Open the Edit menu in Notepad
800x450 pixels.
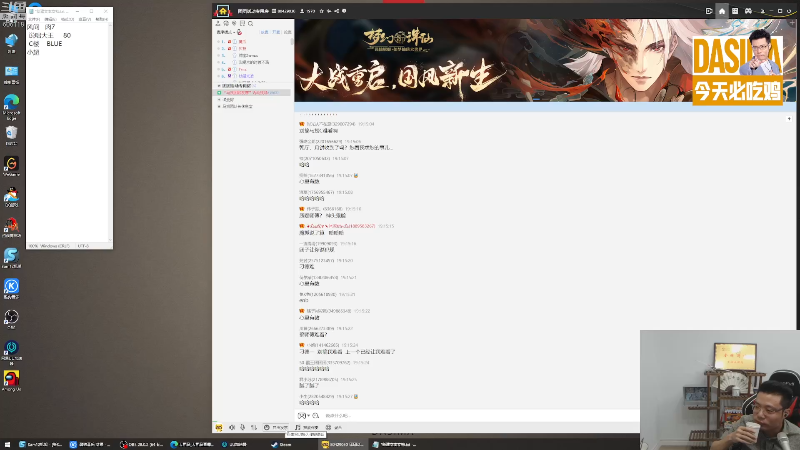click(x=51, y=19)
